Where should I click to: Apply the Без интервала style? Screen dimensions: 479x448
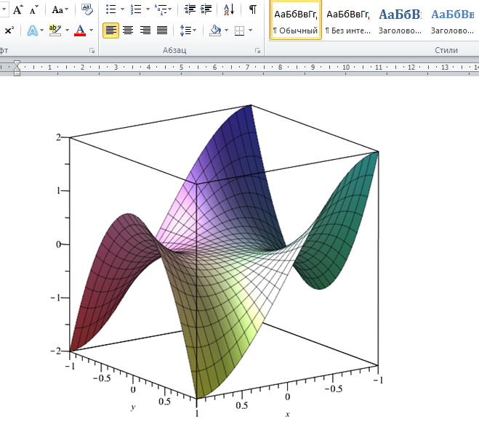coord(347,21)
